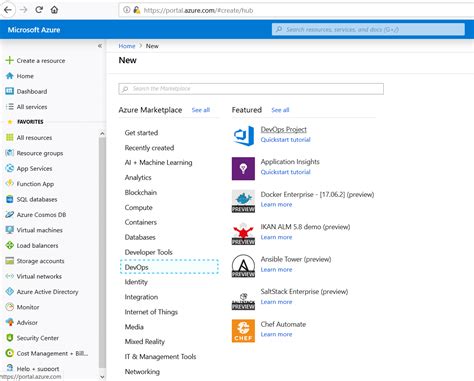
Task: Click the Home house icon in sidebar
Action: point(10,76)
